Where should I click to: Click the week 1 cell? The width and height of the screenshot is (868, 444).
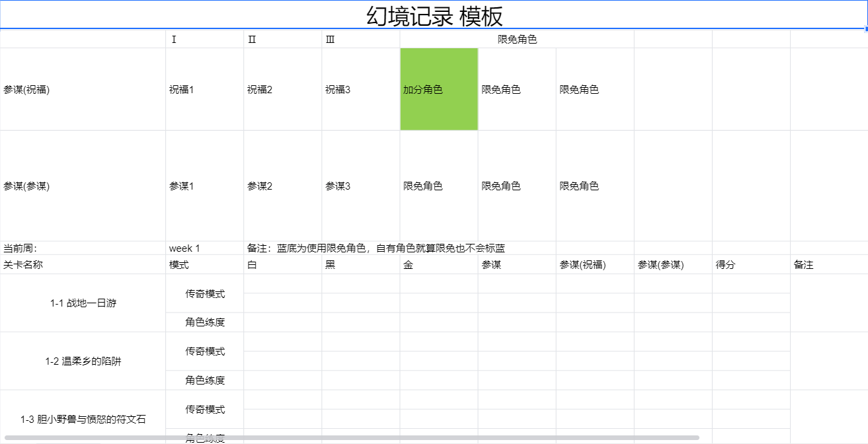pyautogui.click(x=204, y=248)
